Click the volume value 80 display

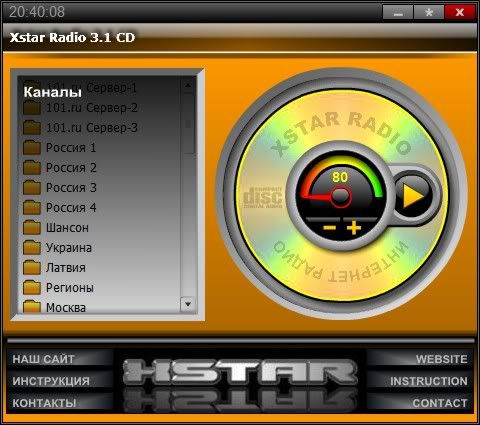coord(340,177)
